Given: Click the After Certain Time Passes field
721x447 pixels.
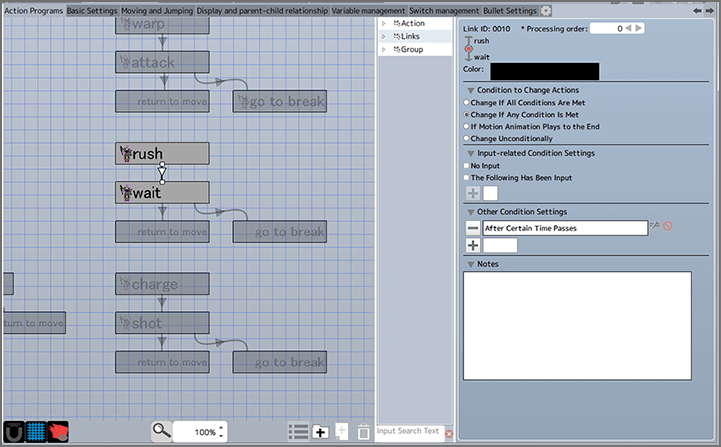Looking at the screenshot, I should click(565, 228).
